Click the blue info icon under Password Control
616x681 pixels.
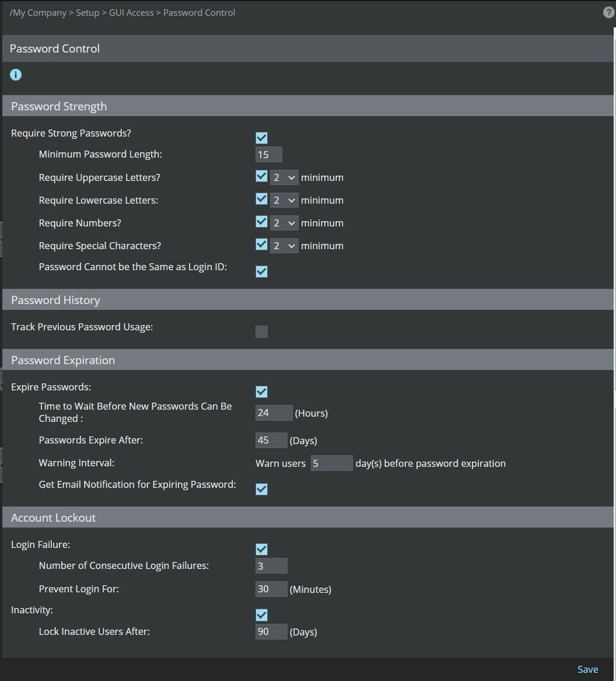tap(16, 75)
